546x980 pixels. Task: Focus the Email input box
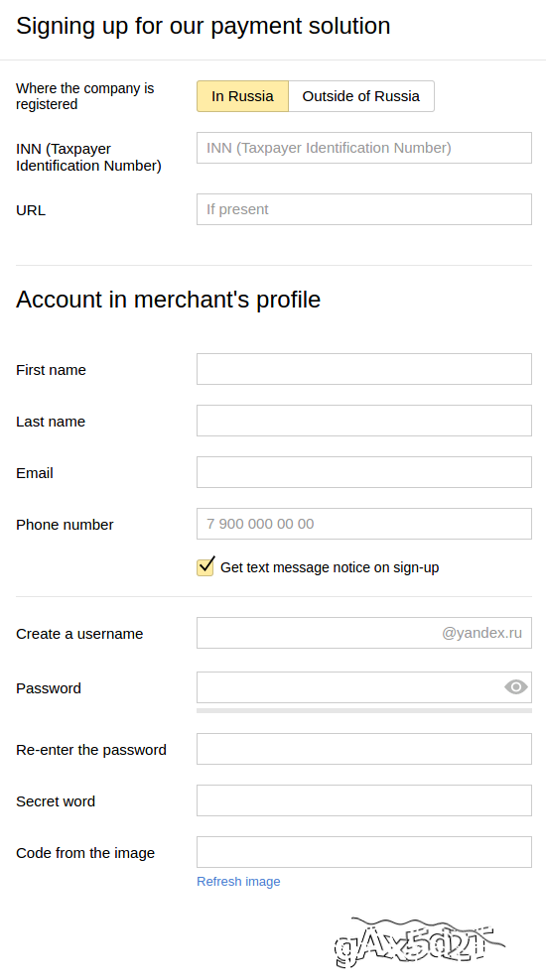click(364, 472)
